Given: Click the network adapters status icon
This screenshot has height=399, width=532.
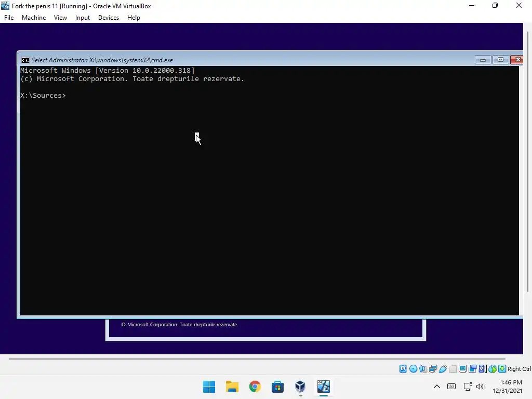Looking at the screenshot, I should (433, 369).
